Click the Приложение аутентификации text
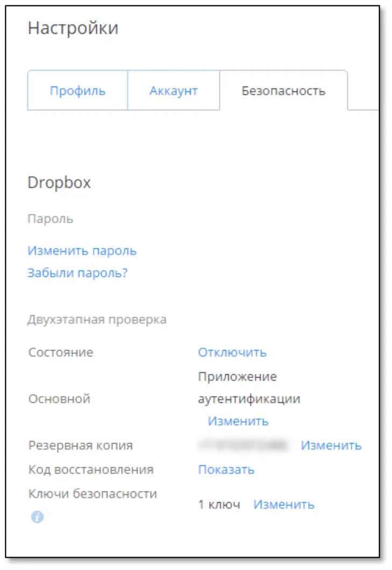Image resolution: width=392 pixels, height=570 pixels. [249, 388]
